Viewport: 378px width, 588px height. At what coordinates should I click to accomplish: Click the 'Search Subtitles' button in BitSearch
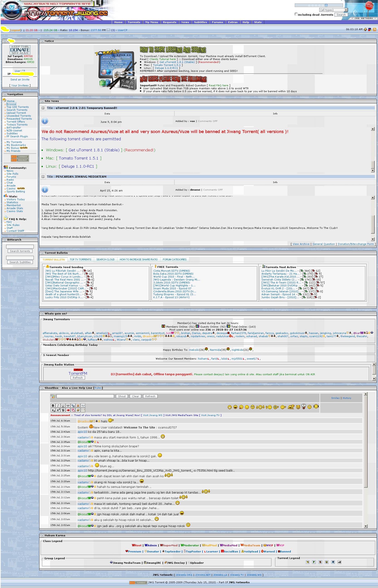[20, 262]
